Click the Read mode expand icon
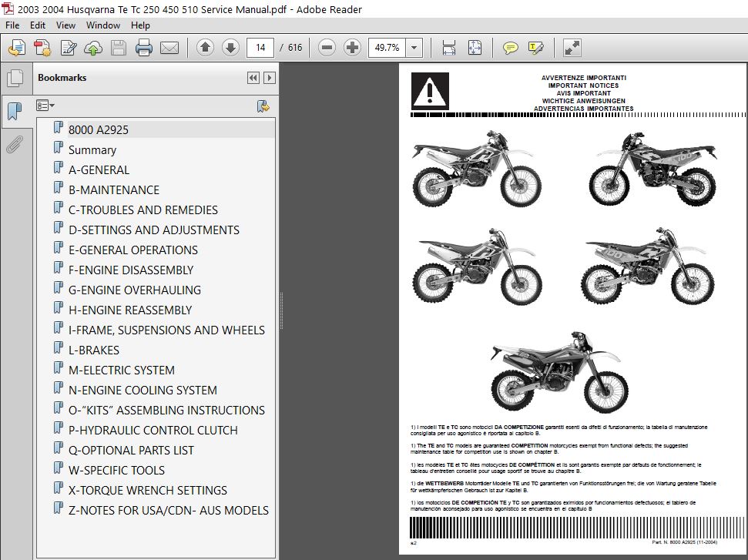 tap(572, 48)
